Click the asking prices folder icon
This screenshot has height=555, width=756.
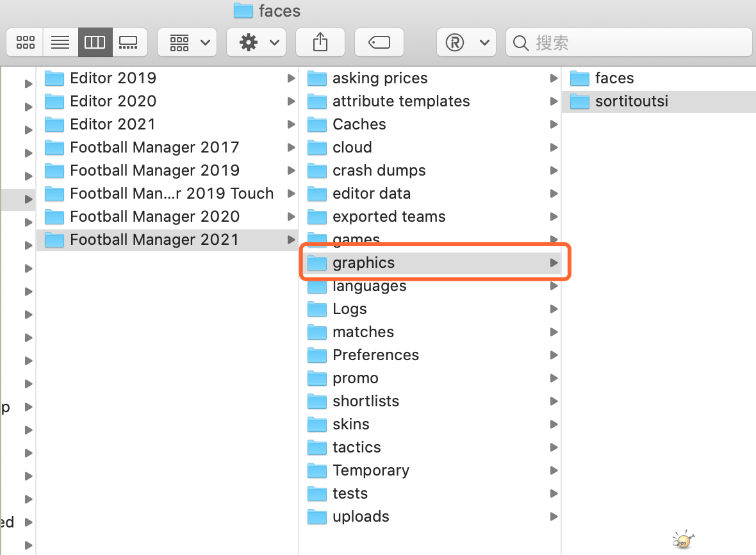click(x=316, y=78)
